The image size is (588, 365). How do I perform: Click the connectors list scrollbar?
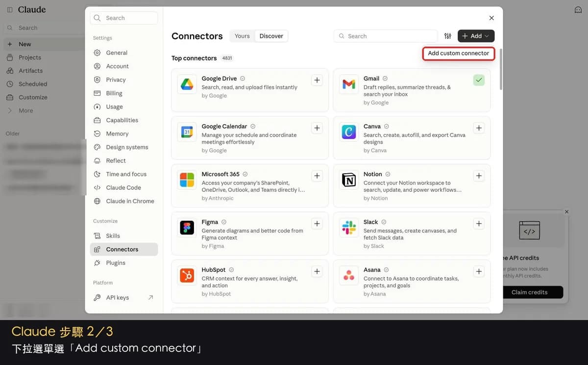point(501,69)
